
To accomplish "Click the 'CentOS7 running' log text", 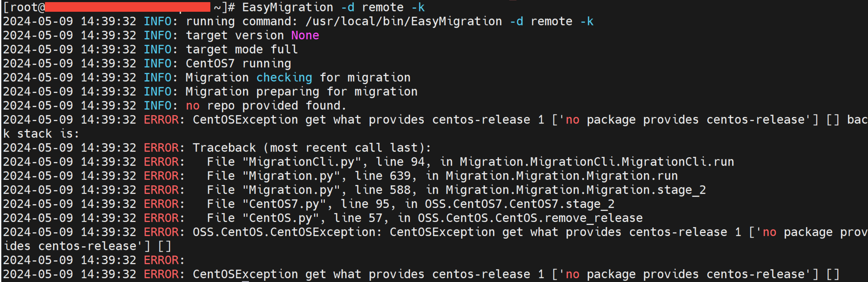I will [x=238, y=64].
